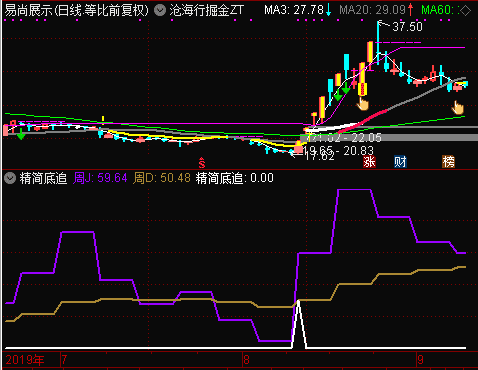
Task: Click the hand pointer icon below yellow candle
Action: click(363, 104)
